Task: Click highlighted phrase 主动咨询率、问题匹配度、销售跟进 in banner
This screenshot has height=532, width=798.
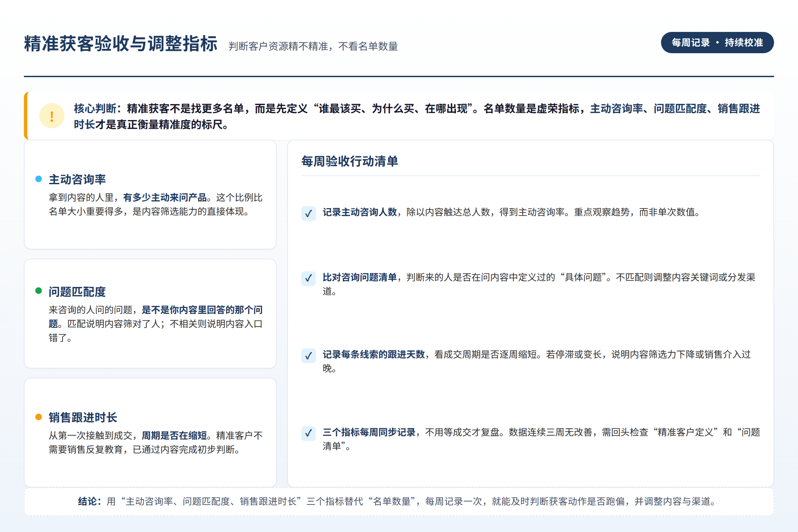Action: coord(675,109)
